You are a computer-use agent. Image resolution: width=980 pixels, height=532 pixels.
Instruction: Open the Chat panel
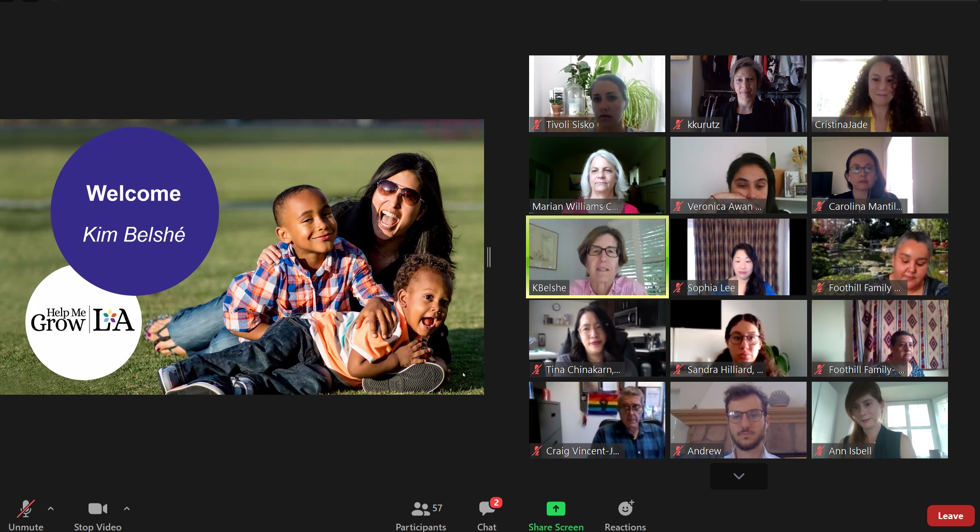[487, 515]
